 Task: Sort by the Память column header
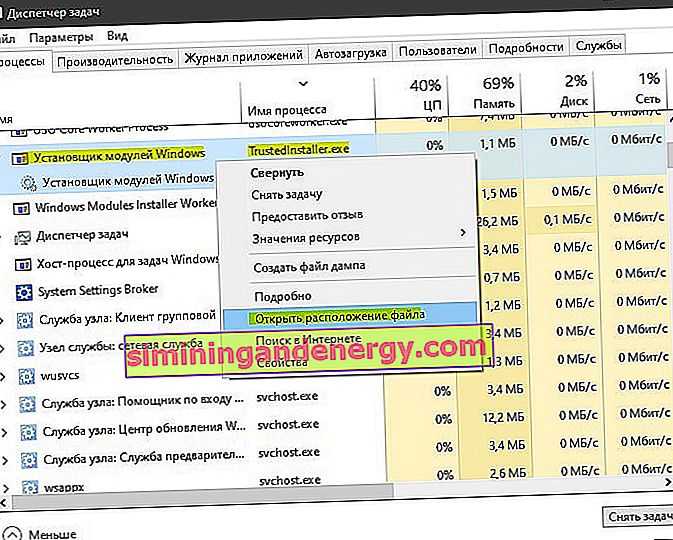[x=494, y=103]
